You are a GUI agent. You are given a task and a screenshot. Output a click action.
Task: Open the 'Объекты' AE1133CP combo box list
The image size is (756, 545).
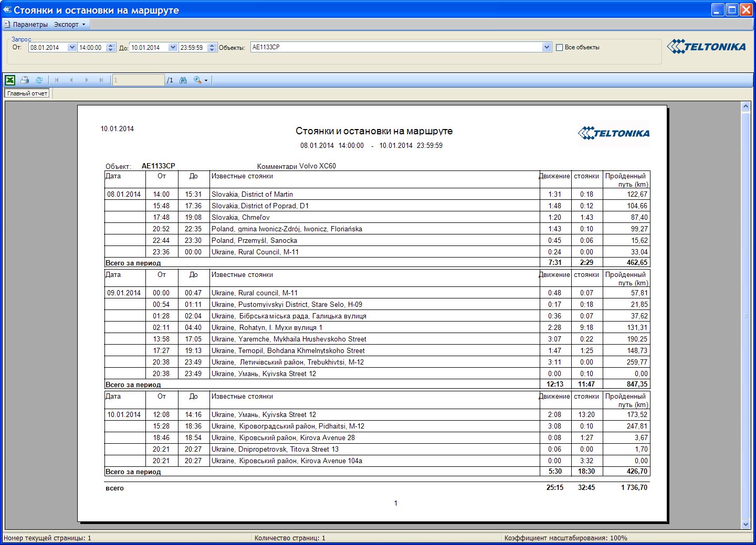[x=547, y=47]
